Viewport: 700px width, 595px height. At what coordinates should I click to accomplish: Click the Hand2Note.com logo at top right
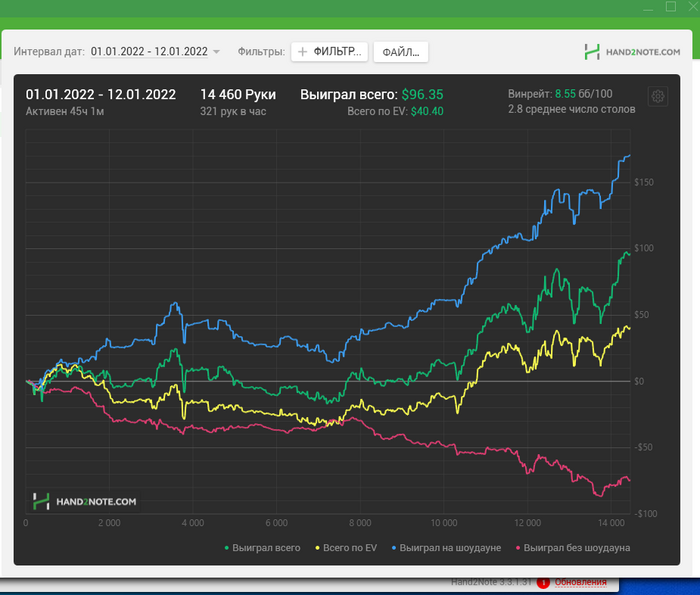pos(632,52)
